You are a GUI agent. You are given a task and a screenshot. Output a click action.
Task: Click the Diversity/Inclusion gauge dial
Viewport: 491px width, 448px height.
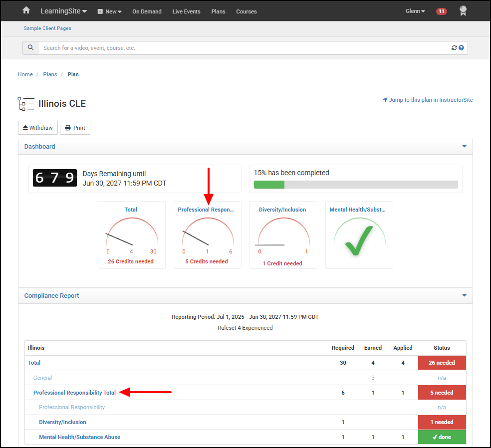coord(283,232)
